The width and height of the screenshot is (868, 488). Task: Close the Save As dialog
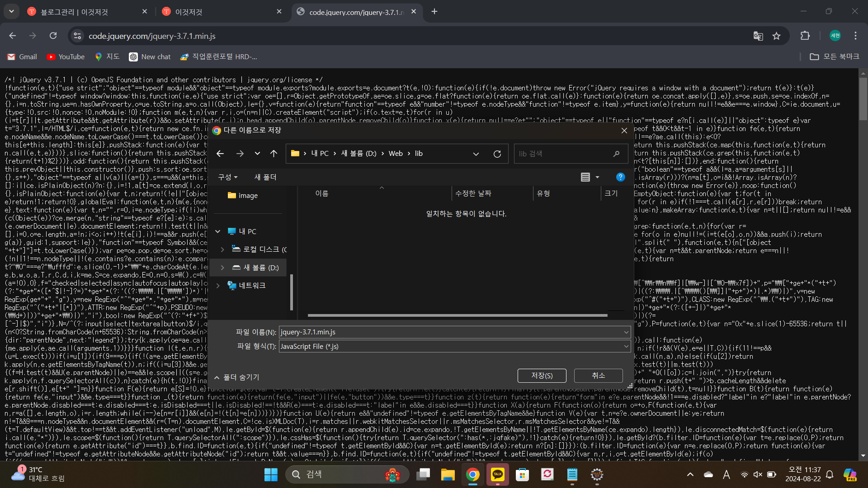click(624, 130)
